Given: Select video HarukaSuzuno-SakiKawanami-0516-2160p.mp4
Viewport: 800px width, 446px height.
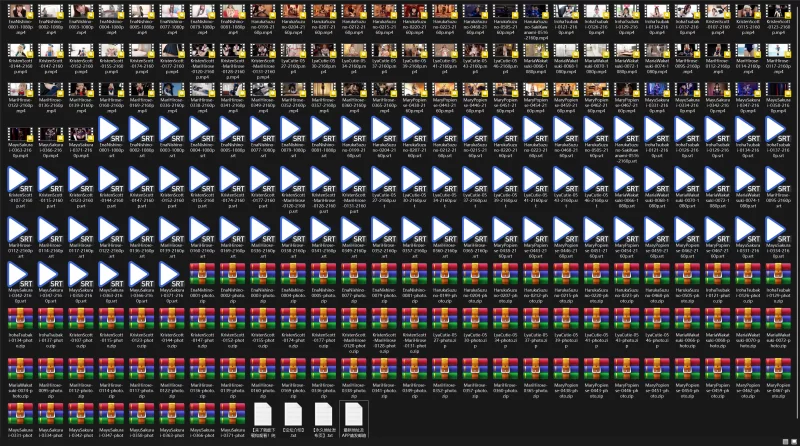Looking at the screenshot, I should [x=536, y=22].
